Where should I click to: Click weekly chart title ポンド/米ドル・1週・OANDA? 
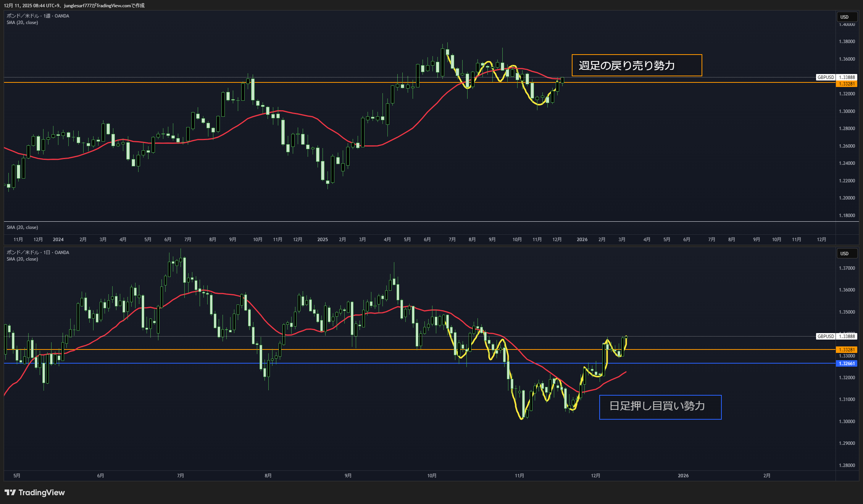(38, 16)
